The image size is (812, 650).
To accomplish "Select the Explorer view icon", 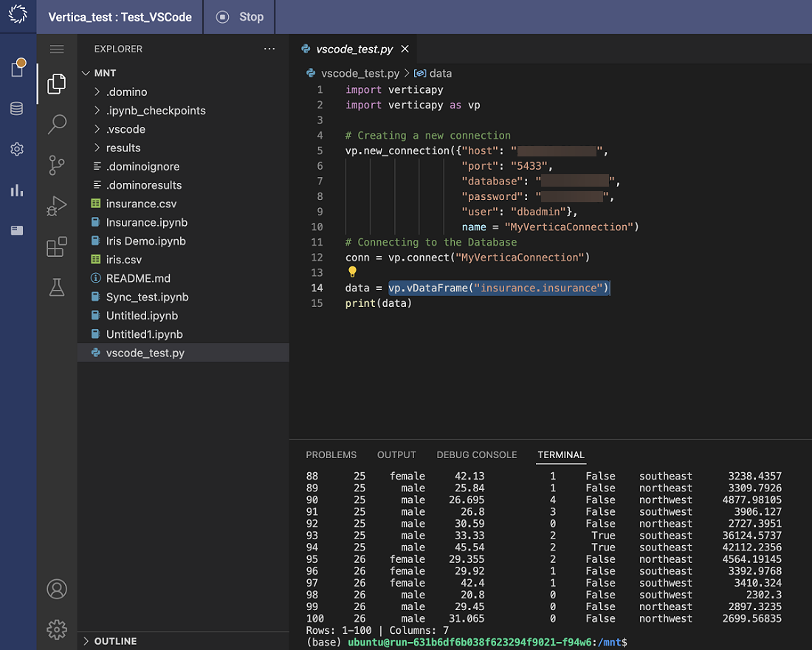I will point(56,84).
